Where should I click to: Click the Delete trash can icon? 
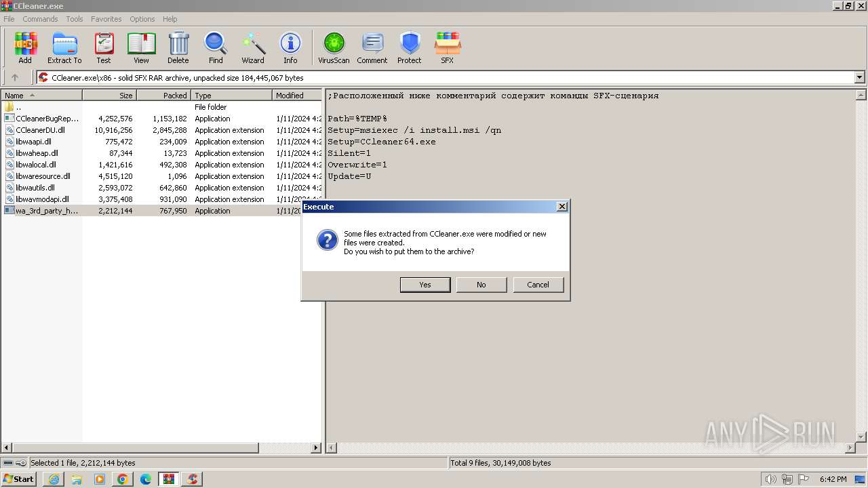coord(178,48)
